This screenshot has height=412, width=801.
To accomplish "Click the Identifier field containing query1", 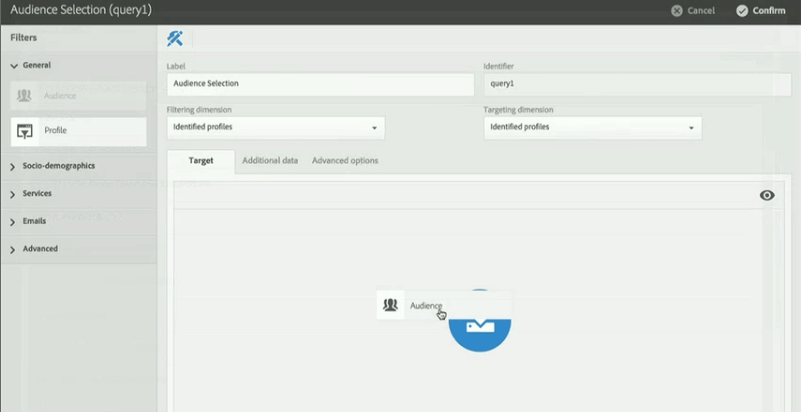I will coord(636,84).
